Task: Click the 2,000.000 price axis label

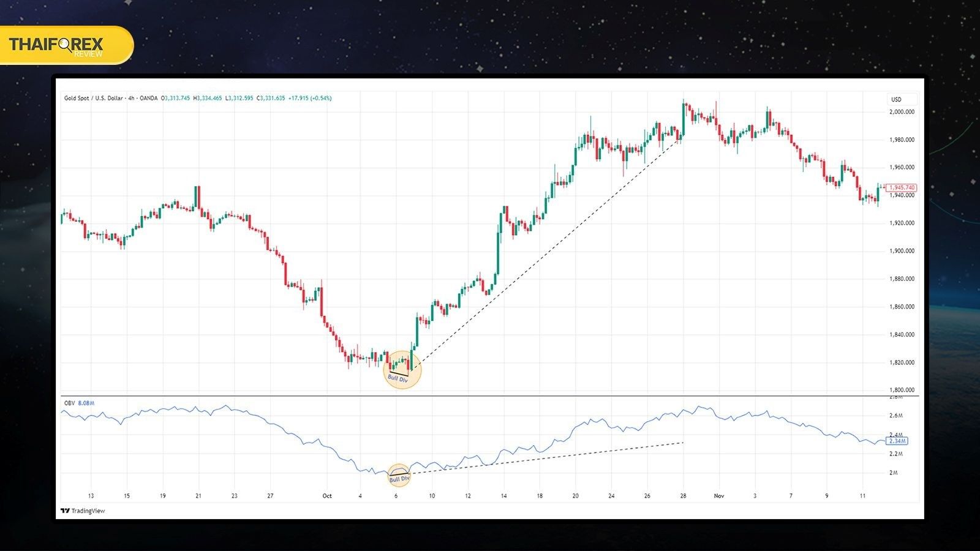Action: [x=902, y=112]
